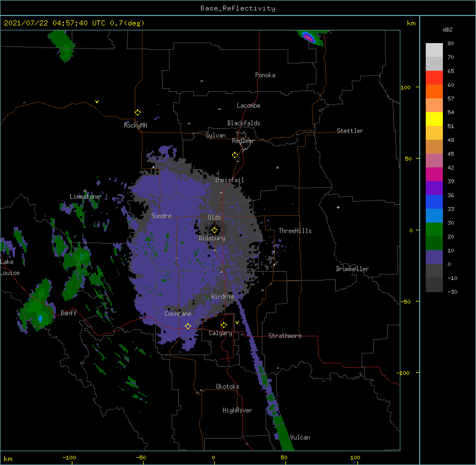Click the yellow V marker northeast of Calgary
The image size is (476, 465).
coord(237,323)
